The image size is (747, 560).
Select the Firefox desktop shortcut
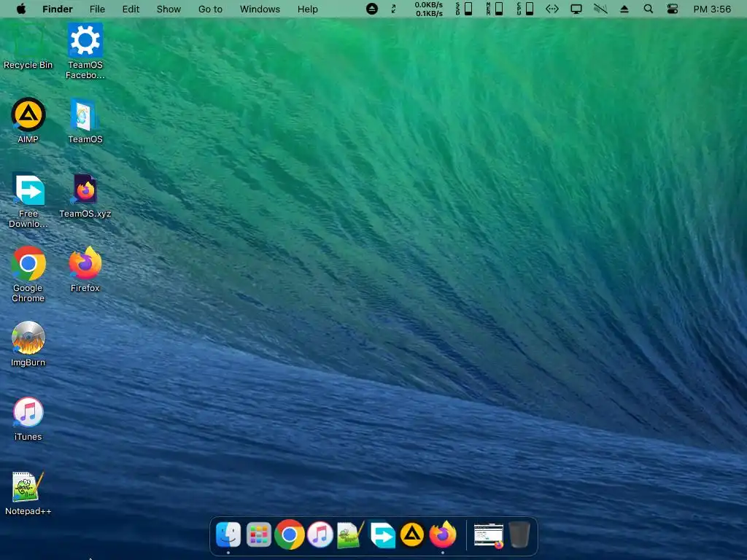coord(85,269)
